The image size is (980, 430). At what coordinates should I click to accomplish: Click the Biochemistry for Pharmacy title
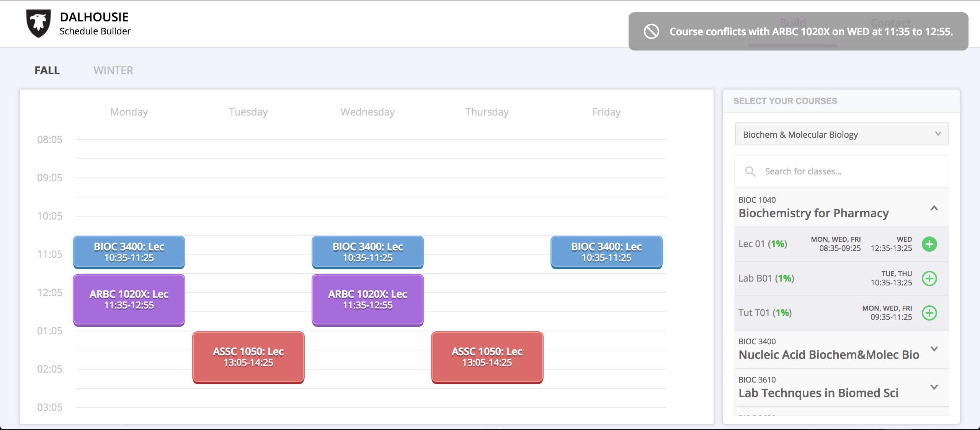point(813,213)
